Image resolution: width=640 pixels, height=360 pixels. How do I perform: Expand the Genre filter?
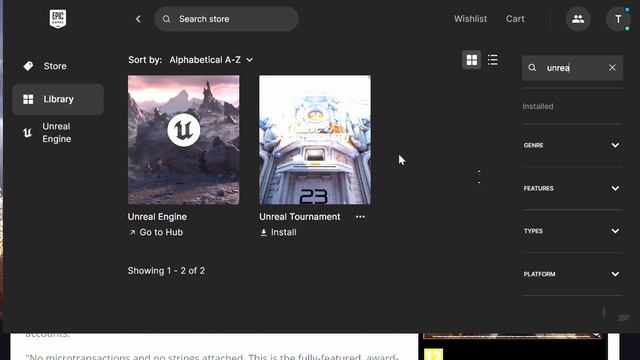pos(572,145)
